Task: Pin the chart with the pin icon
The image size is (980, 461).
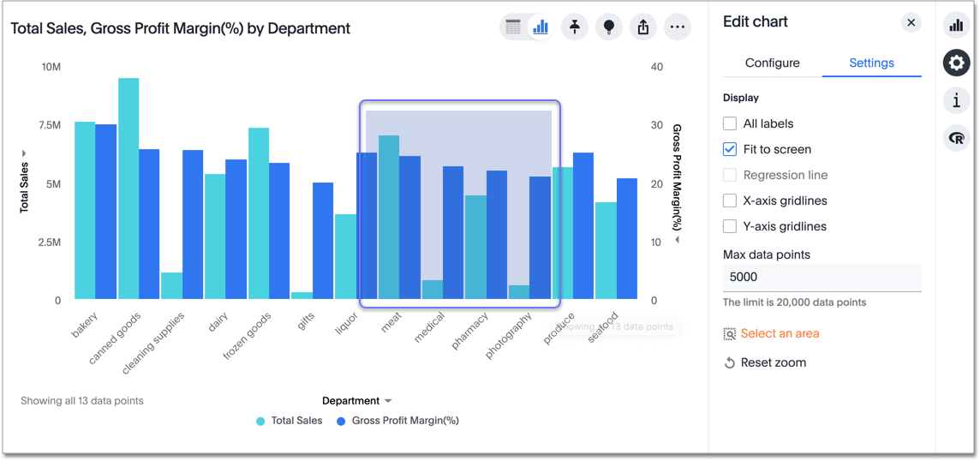Action: (x=575, y=27)
